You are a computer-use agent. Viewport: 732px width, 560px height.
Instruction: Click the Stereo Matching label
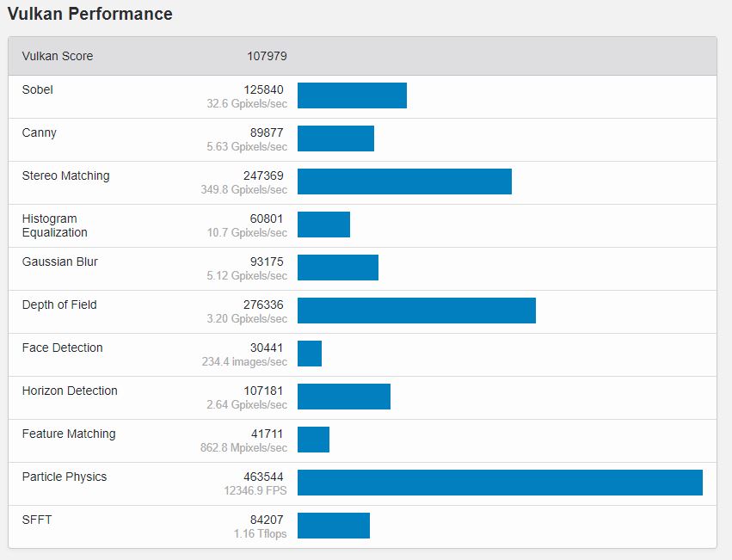[66, 175]
